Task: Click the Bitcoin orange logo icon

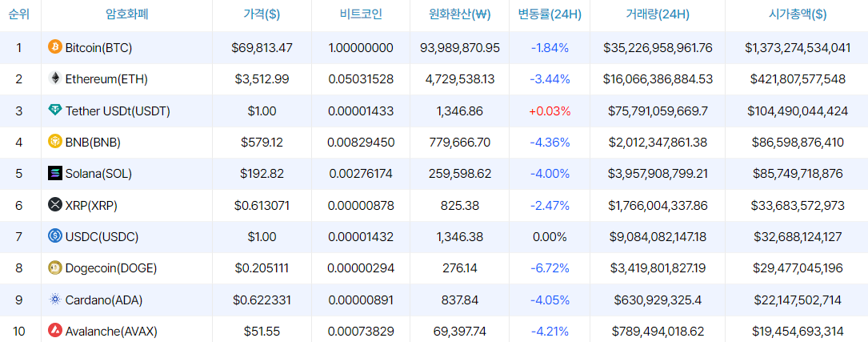Action: [55, 47]
